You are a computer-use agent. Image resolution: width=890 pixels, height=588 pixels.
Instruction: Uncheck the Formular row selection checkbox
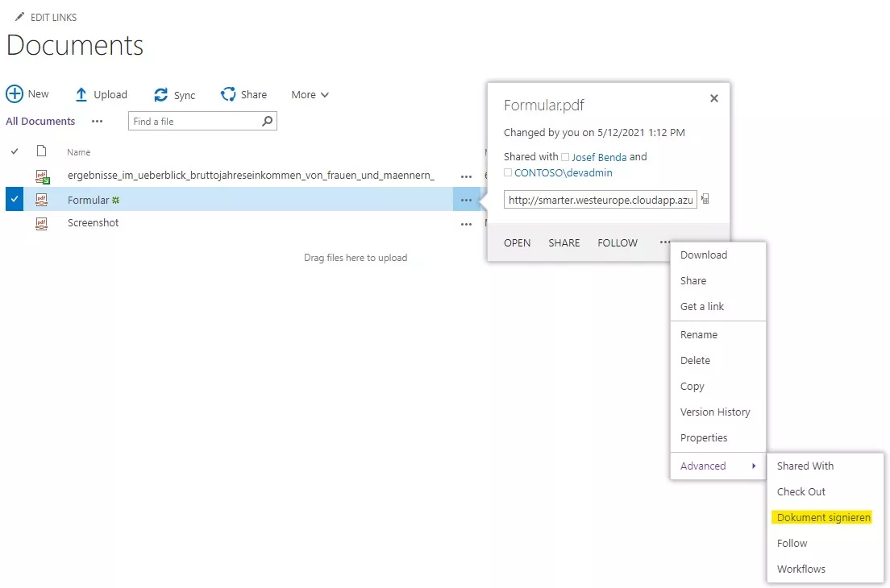click(16, 199)
